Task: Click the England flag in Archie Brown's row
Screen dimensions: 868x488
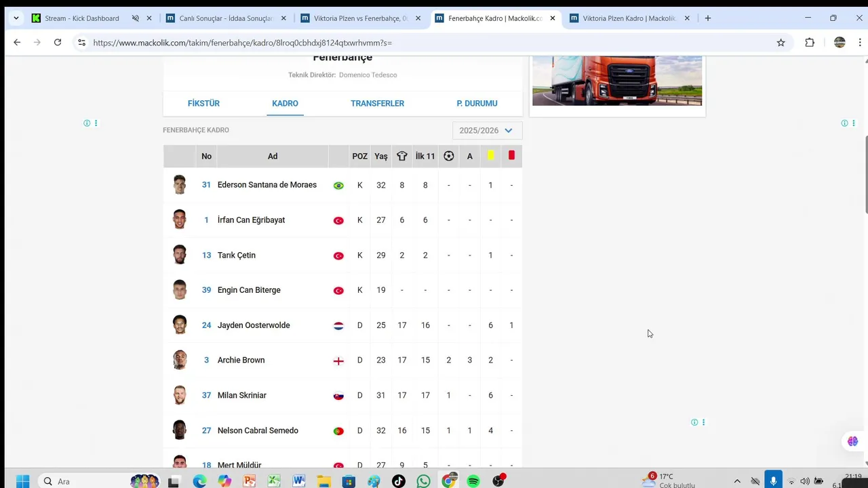Action: tap(338, 361)
